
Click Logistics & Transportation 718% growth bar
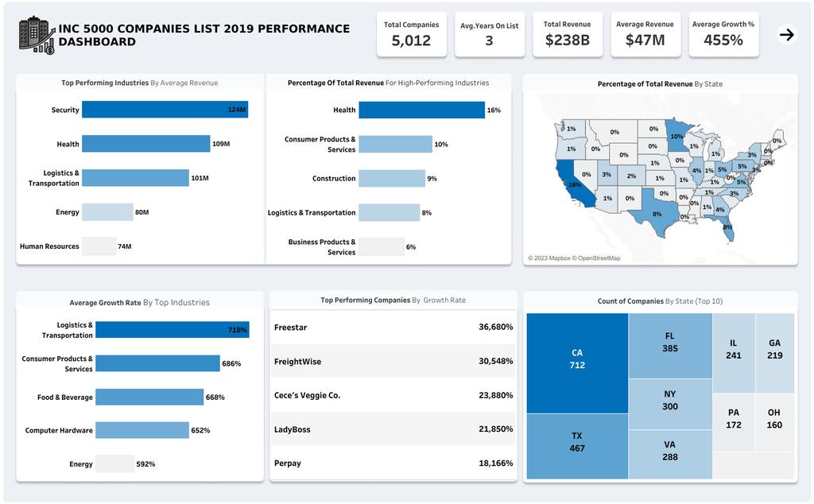(x=172, y=330)
